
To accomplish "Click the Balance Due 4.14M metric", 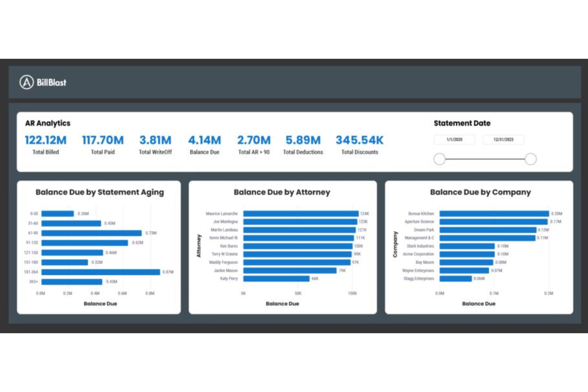I will click(205, 140).
